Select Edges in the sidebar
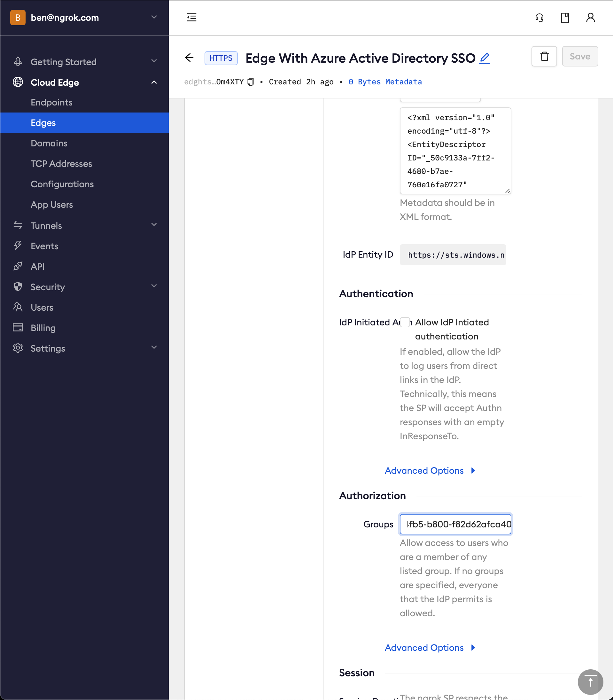 84,123
